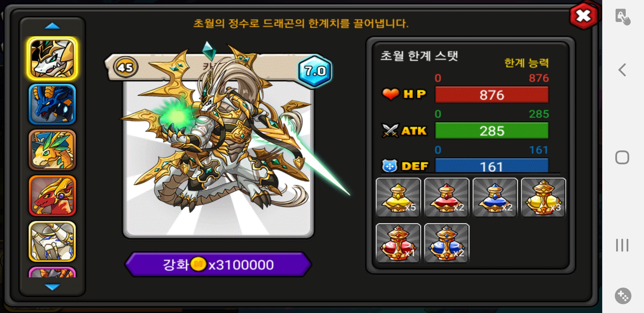The width and height of the screenshot is (644, 313).
Task: Choose the red dragon portrait in sidebar
Action: pyautogui.click(x=52, y=196)
